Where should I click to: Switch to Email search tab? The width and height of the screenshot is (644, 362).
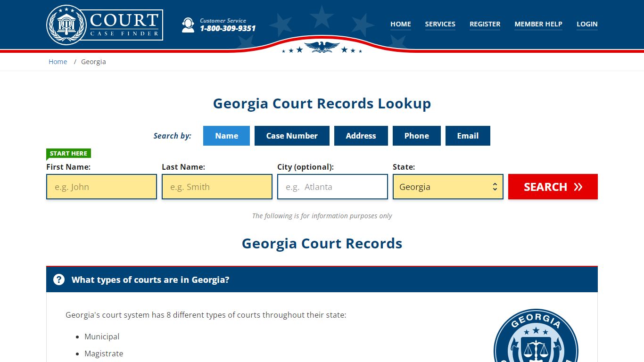tap(468, 136)
